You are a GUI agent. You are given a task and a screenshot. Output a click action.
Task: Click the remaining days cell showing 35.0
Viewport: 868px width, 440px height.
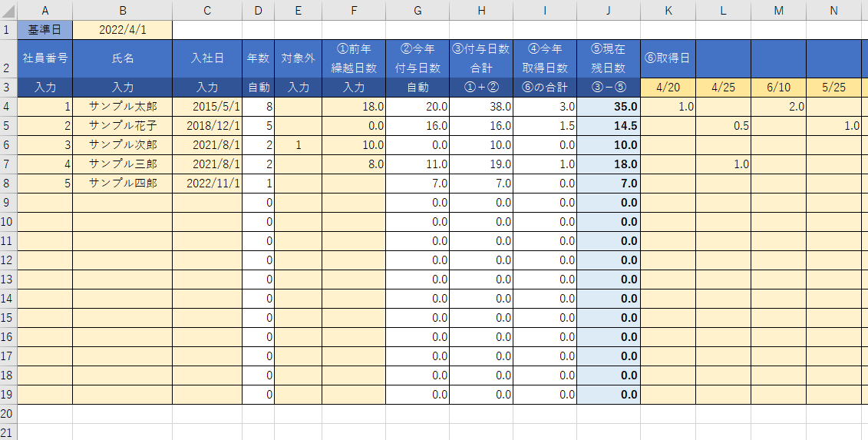point(608,107)
